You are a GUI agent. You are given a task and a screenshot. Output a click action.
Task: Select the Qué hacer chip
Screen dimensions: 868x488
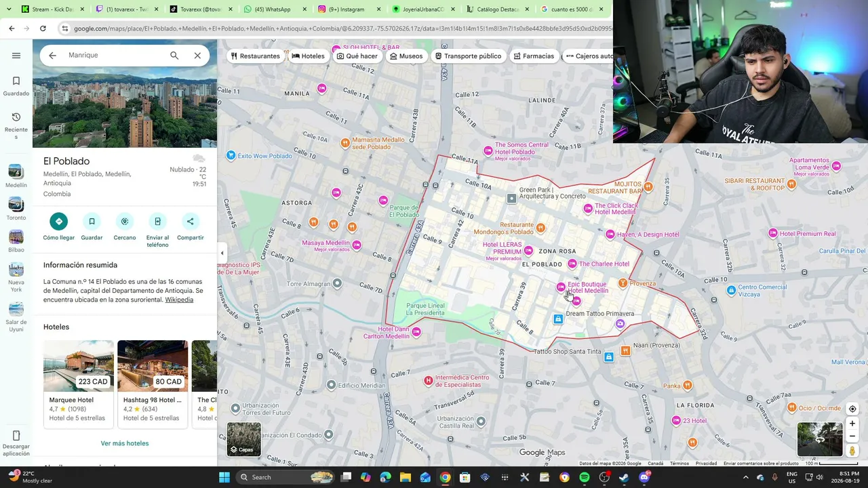coord(357,56)
